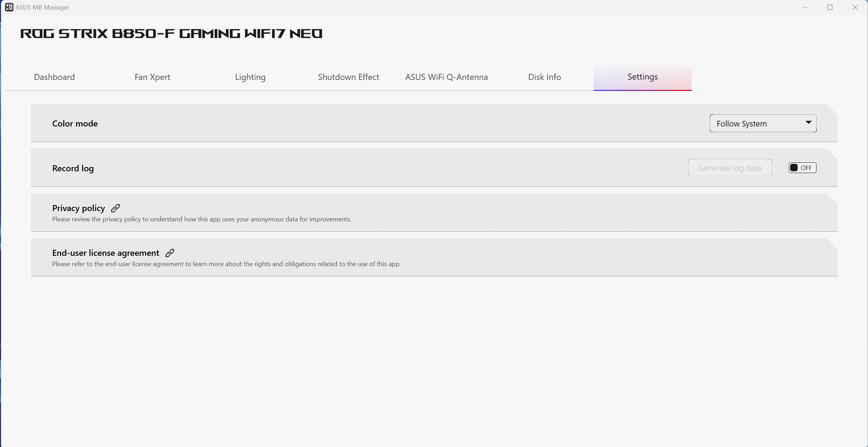Select the Settings tab
This screenshot has width=868, height=447.
(x=643, y=77)
